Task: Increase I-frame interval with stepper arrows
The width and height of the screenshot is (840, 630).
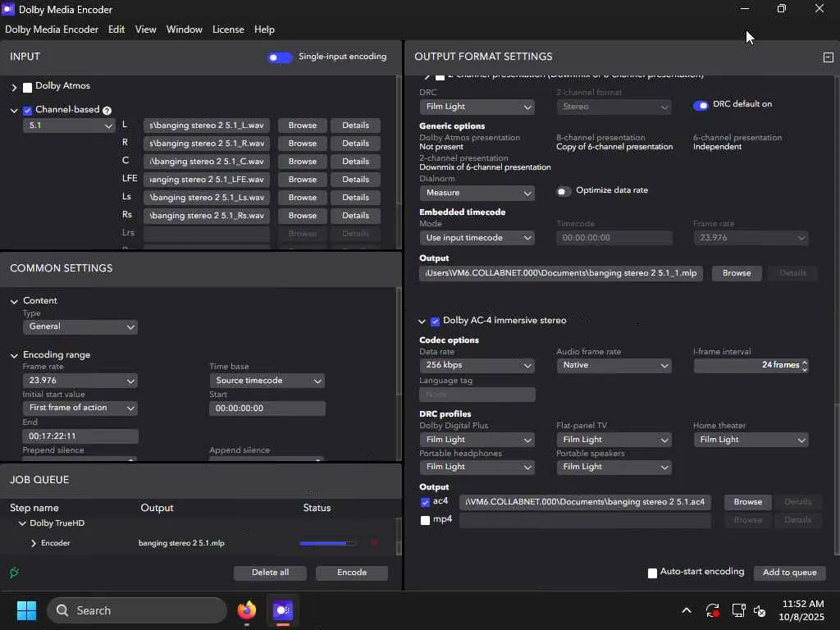Action: tap(805, 363)
